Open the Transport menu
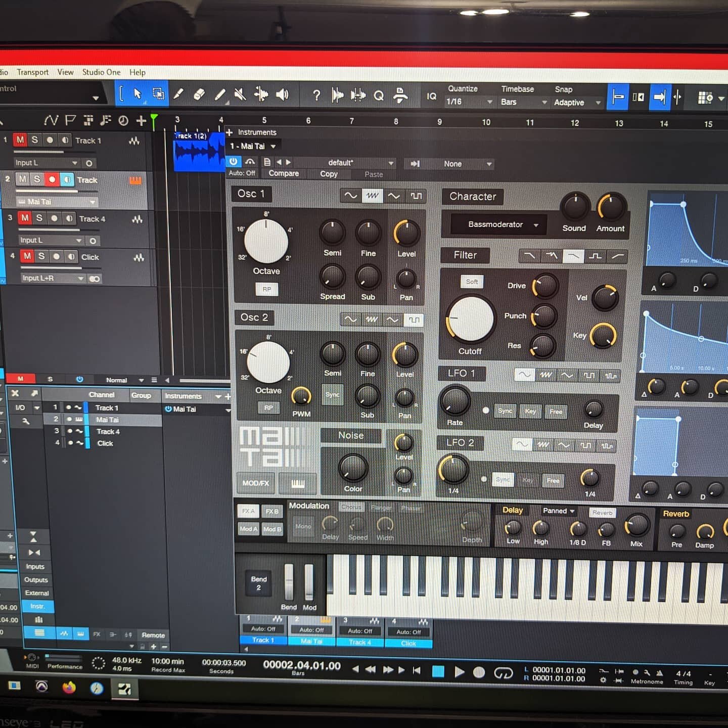Screen dimensions: 728x728 (x=33, y=72)
